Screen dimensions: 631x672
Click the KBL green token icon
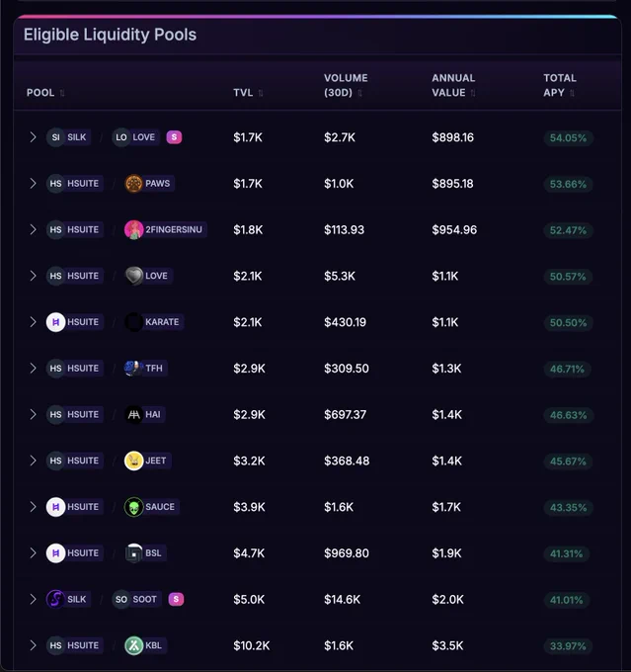click(133, 646)
